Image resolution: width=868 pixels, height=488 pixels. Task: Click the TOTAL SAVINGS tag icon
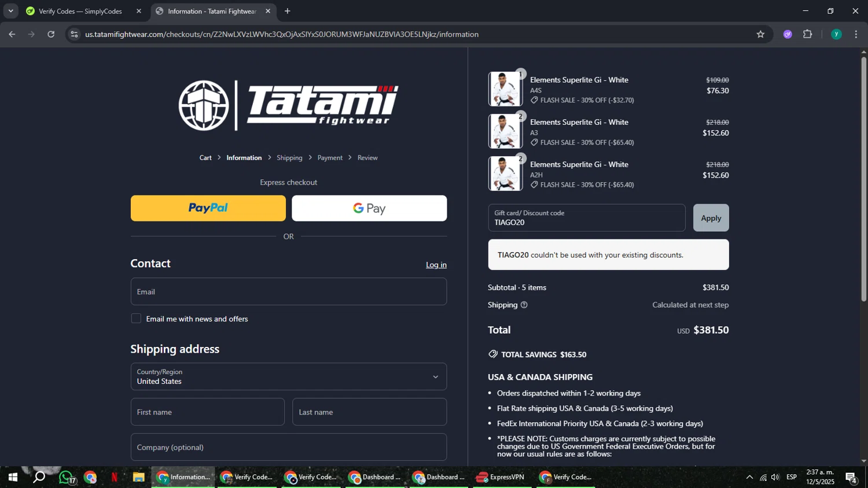493,354
